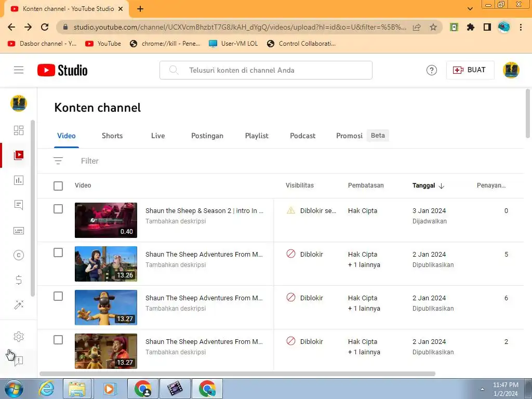This screenshot has width=532, height=399.
Task: Click the Filter input field
Action: point(89,161)
